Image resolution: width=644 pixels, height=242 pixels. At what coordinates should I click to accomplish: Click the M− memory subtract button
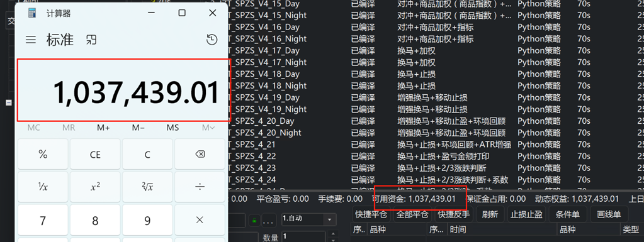(x=138, y=128)
